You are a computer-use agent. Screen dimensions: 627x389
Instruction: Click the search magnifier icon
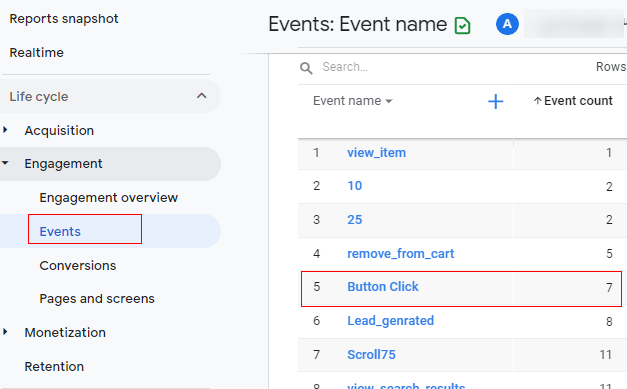(306, 68)
